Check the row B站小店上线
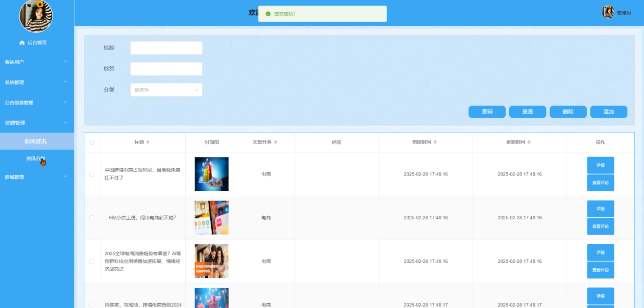The image size is (644, 308). pyautogui.click(x=92, y=218)
